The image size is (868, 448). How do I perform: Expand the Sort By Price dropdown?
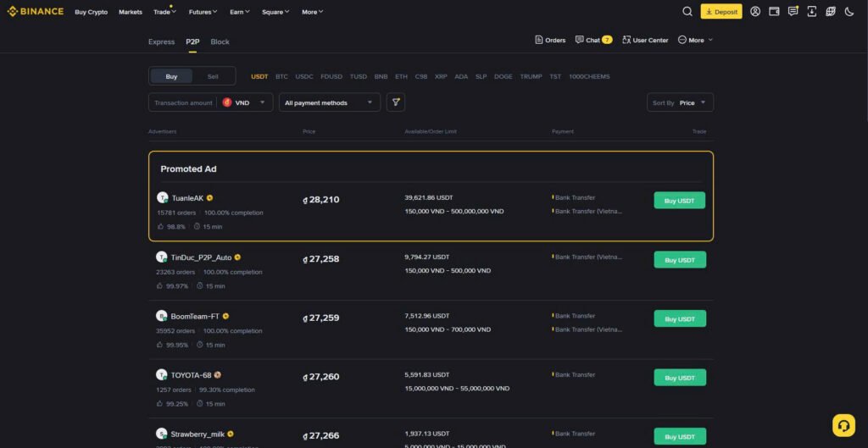(680, 102)
